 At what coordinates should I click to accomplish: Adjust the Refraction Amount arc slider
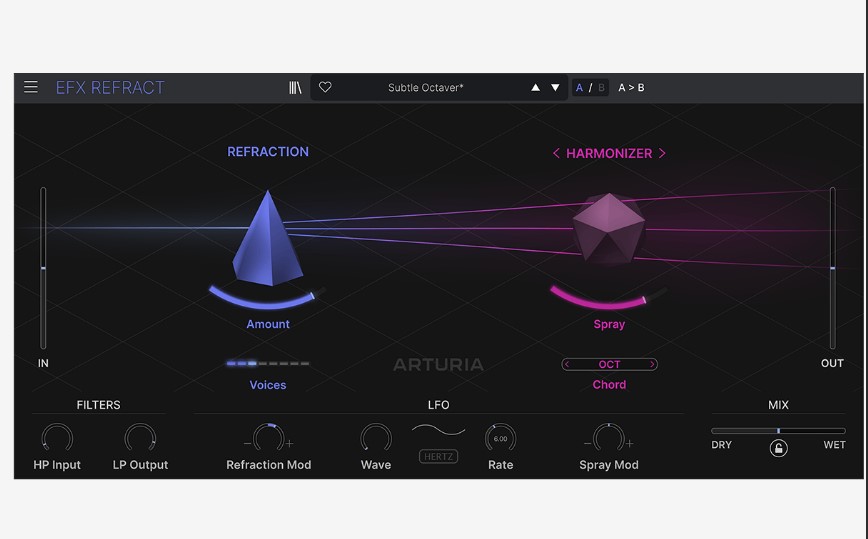pos(267,297)
